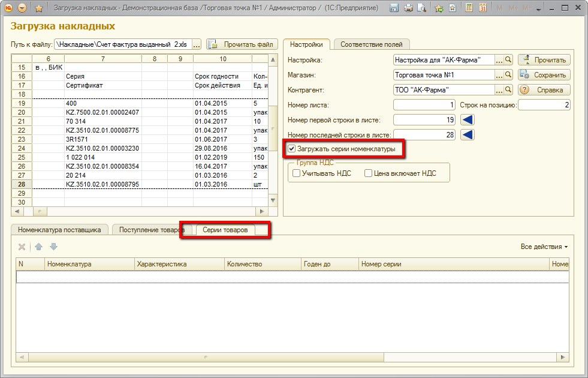
Task: Click the Номер листа input field
Action: pos(424,105)
